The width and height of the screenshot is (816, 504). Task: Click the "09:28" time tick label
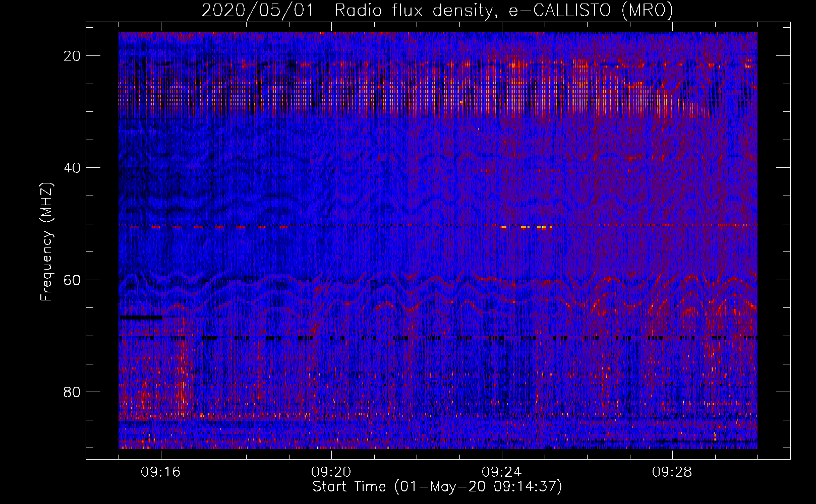tap(672, 472)
